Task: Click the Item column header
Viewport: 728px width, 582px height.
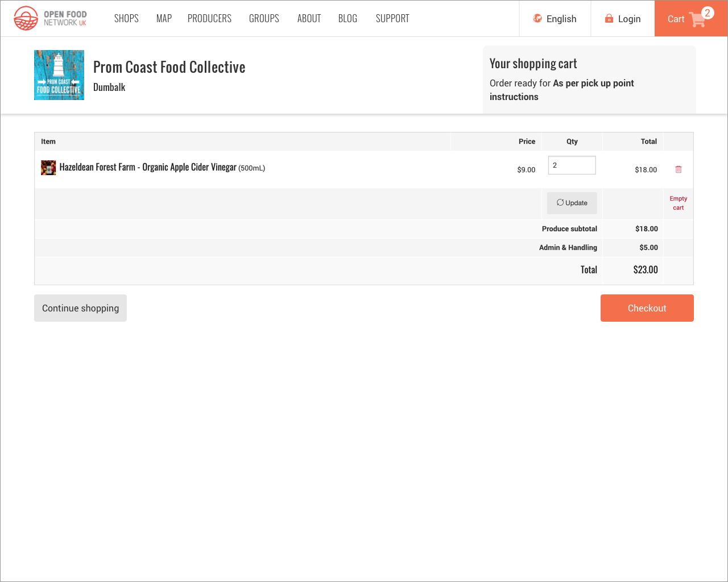Action: click(48, 142)
